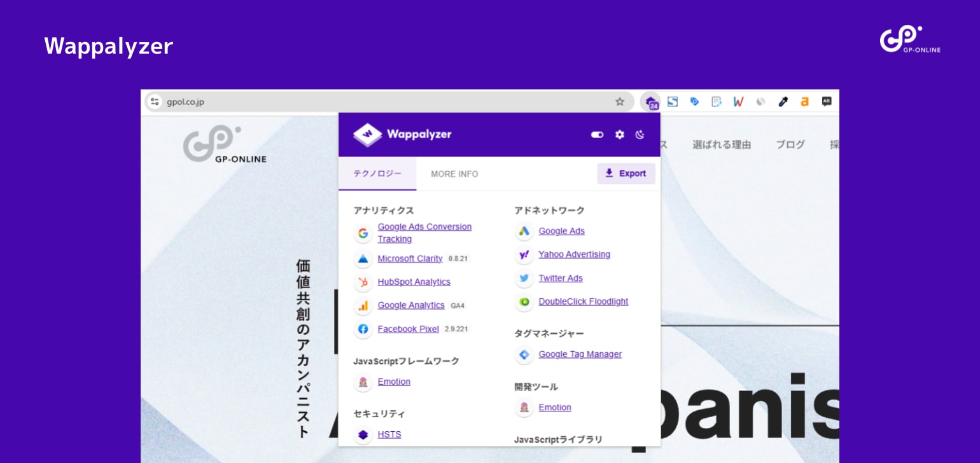Screen dimensions: 980x463
Task: Open the orange 'a' Amazon extension
Action: [804, 102]
